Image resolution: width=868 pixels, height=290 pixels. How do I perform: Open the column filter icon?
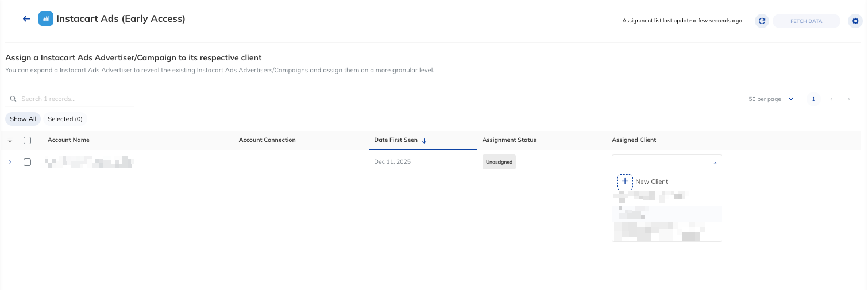click(x=10, y=140)
